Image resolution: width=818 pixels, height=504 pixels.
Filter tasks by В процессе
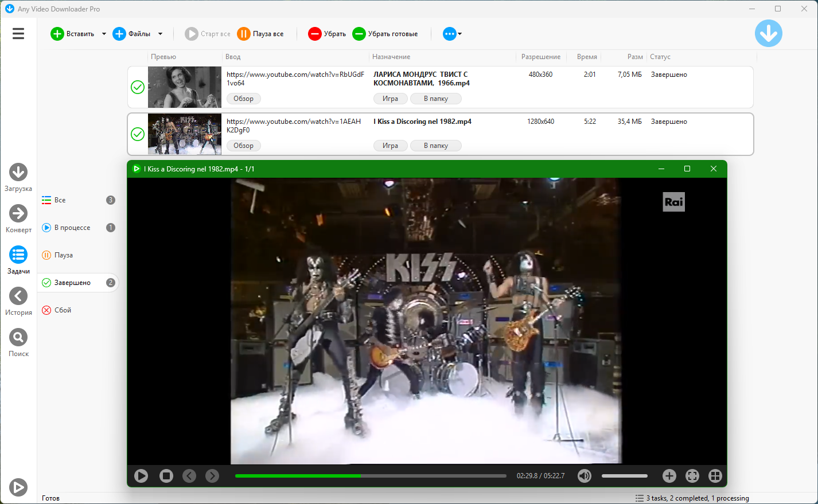(x=78, y=228)
